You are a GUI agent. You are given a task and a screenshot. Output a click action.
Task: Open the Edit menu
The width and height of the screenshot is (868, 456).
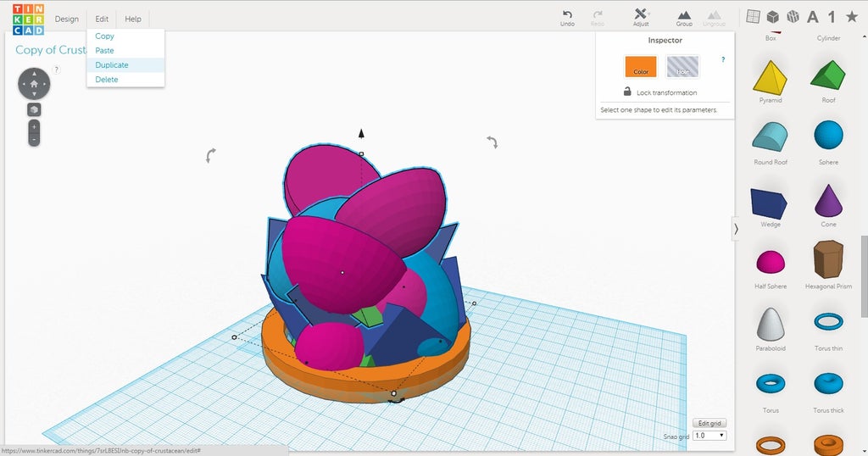(x=102, y=19)
